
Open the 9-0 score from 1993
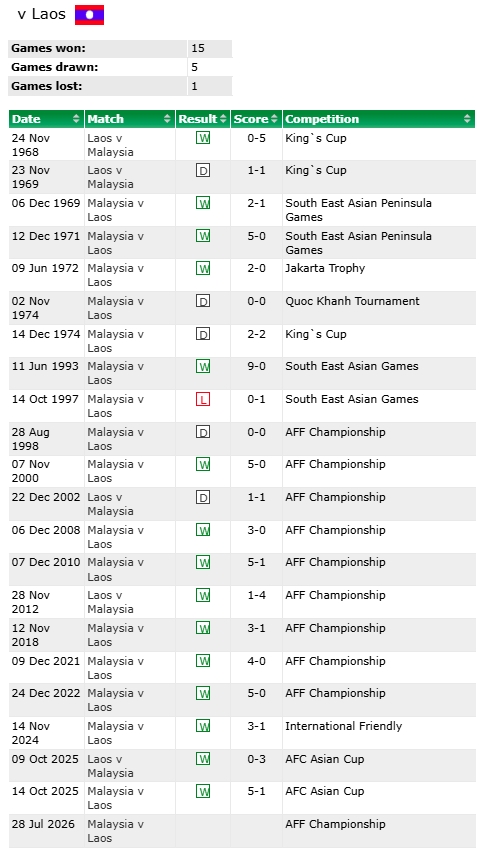click(257, 366)
